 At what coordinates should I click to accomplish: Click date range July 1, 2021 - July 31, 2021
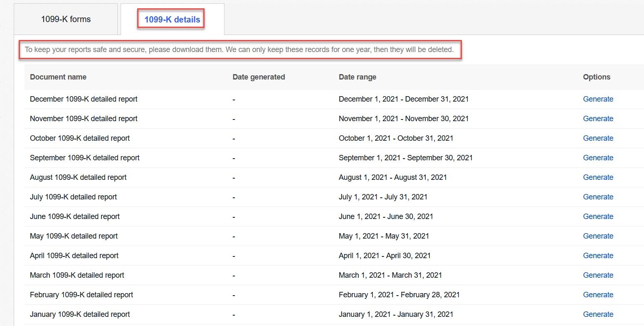tap(383, 197)
